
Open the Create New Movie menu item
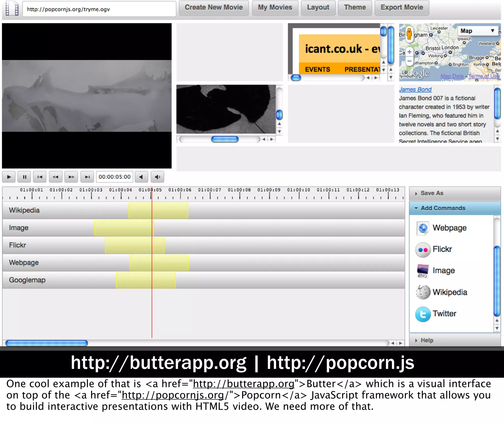point(214,8)
